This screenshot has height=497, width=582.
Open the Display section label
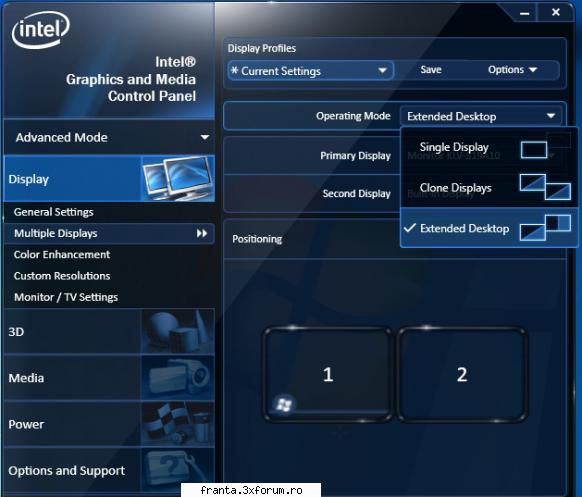[29, 179]
